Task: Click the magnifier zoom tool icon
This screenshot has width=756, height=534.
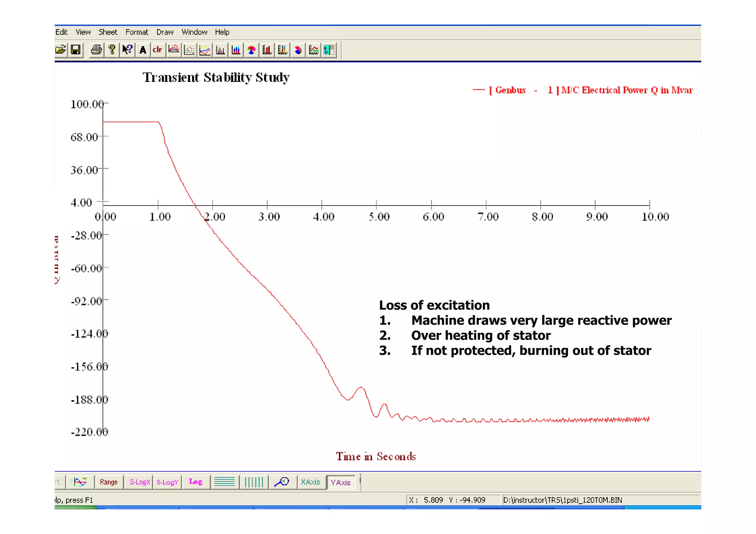Action: (282, 482)
